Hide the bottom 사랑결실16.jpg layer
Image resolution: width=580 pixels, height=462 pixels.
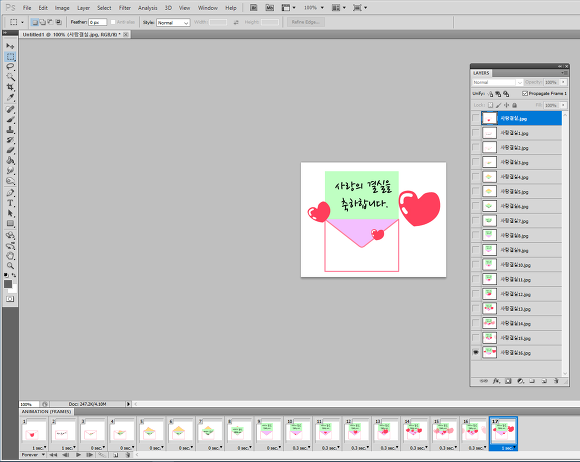(476, 353)
